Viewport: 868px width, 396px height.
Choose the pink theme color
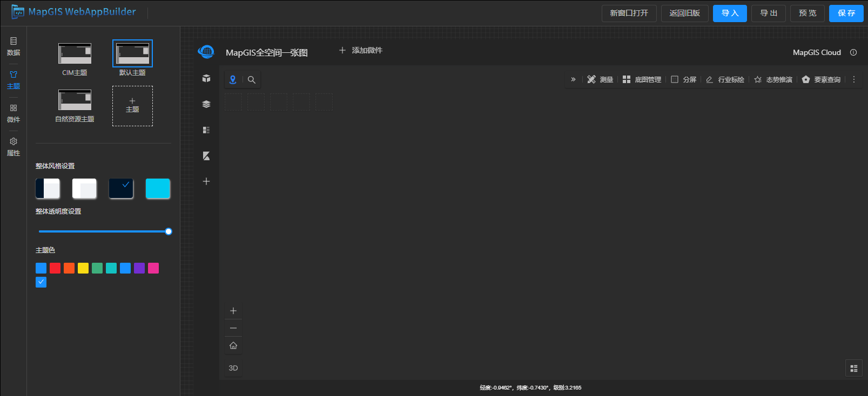coord(153,268)
